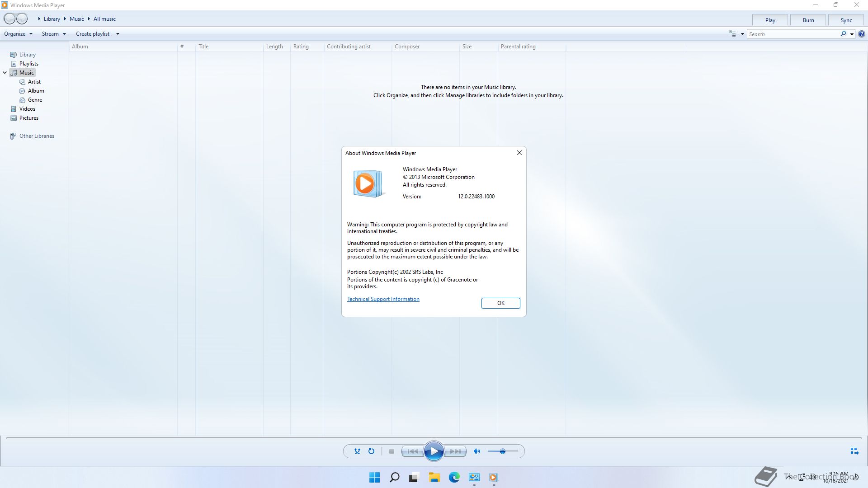Close the About Windows Media Player dialog
The image size is (868, 488).
point(519,153)
